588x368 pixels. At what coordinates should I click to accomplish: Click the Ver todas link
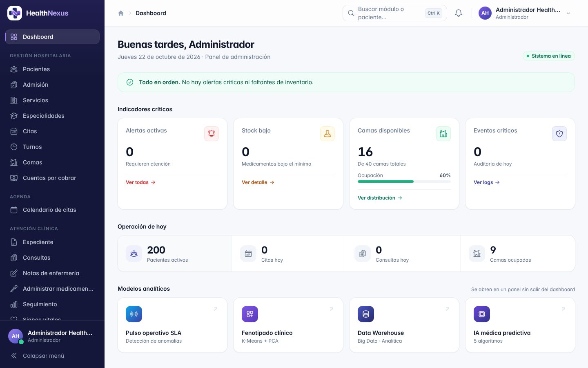140,182
